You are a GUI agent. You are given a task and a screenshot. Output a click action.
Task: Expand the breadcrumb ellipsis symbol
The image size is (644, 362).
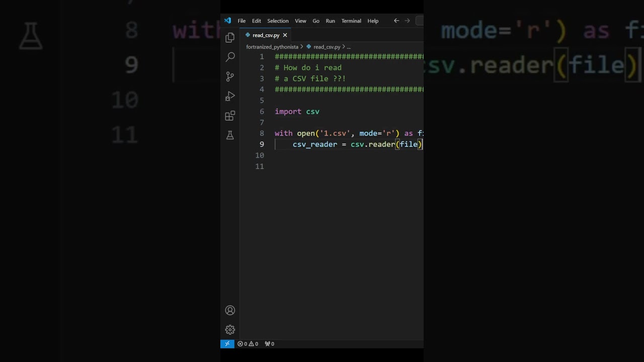348,47
